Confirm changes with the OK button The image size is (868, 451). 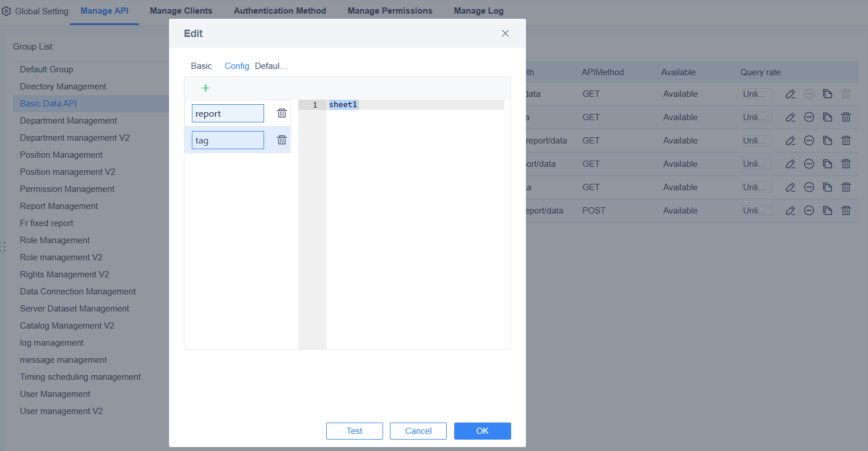pyautogui.click(x=483, y=431)
